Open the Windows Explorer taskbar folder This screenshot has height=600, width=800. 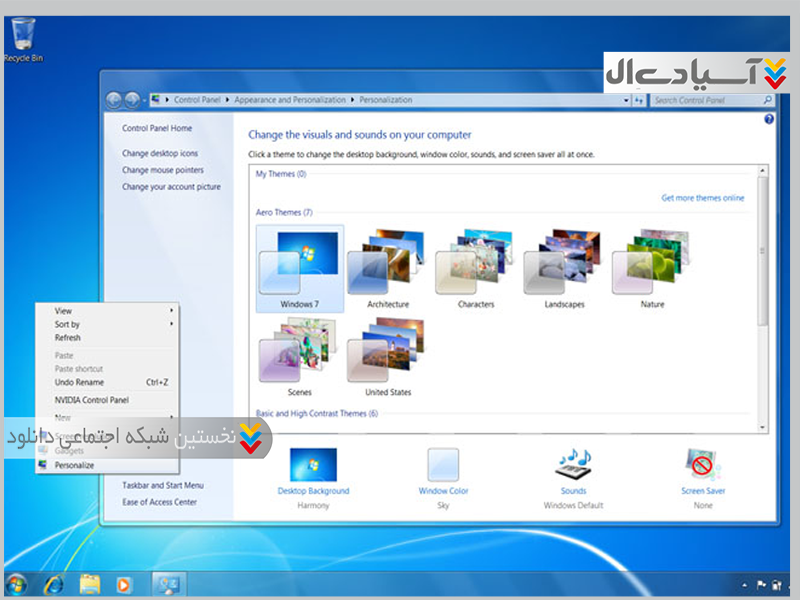point(90,583)
